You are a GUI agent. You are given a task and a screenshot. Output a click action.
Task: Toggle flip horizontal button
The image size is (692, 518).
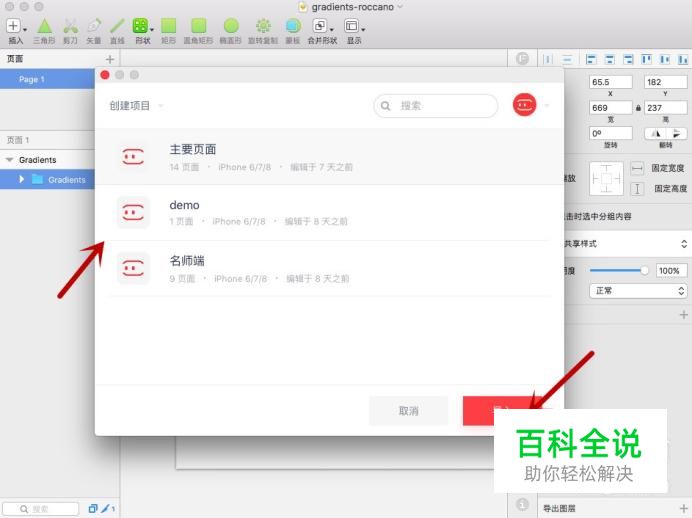tap(655, 133)
